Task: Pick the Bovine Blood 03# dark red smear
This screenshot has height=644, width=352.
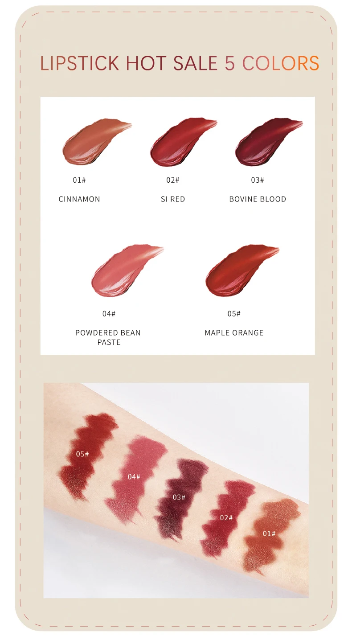Action: (x=268, y=141)
